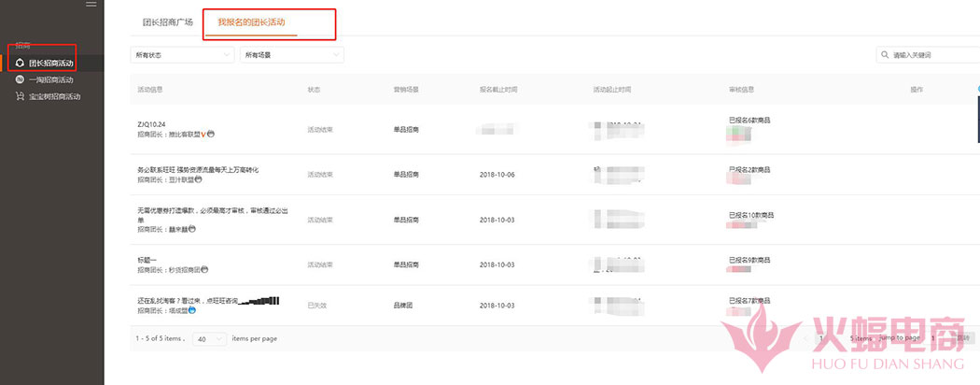Viewport: 980px width, 385px height.
Task: Open 团长招商活动 in the sidebar
Action: [50, 64]
